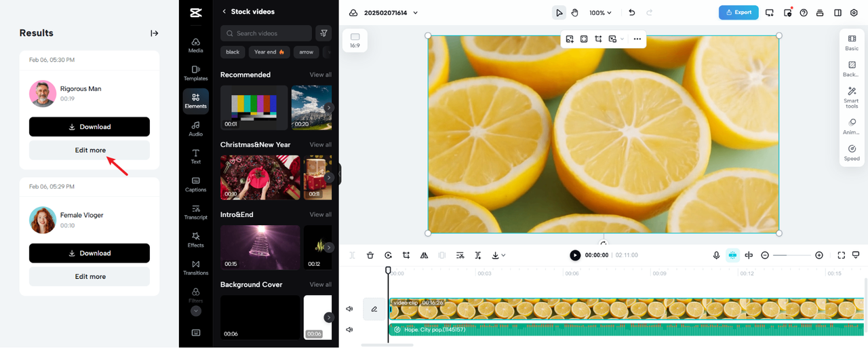The width and height of the screenshot is (868, 348).
Task: Click the Export button
Action: [x=738, y=12]
